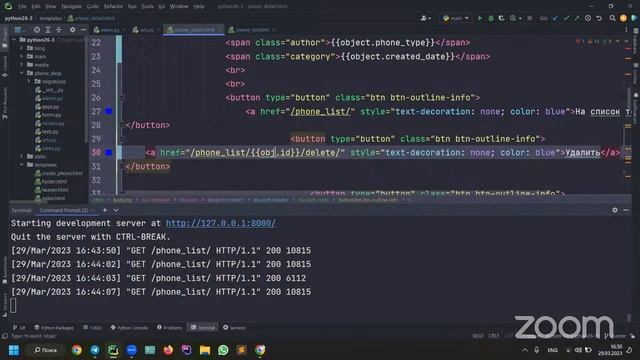Collapse the phone_shop folder

click(22, 73)
